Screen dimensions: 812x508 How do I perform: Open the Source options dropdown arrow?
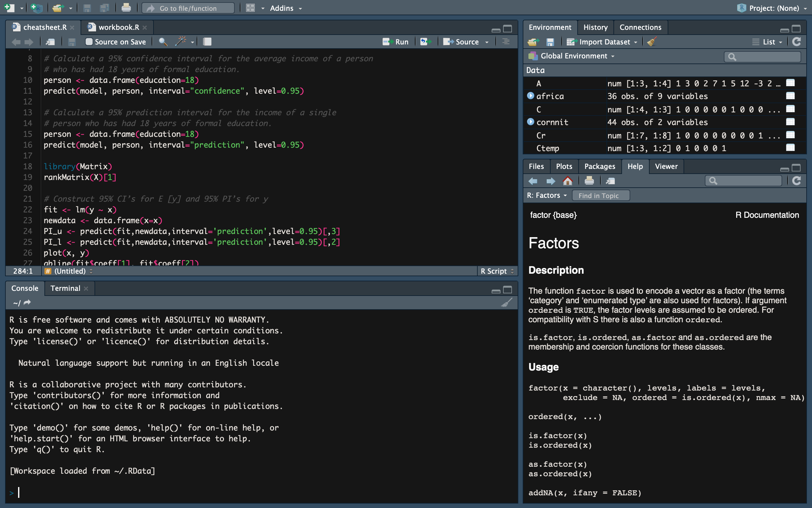coord(487,42)
